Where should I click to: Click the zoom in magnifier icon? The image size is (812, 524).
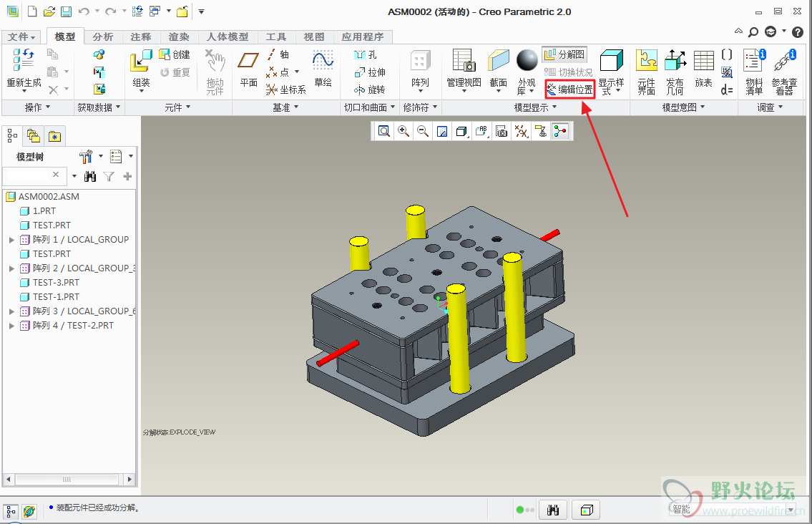(x=403, y=131)
